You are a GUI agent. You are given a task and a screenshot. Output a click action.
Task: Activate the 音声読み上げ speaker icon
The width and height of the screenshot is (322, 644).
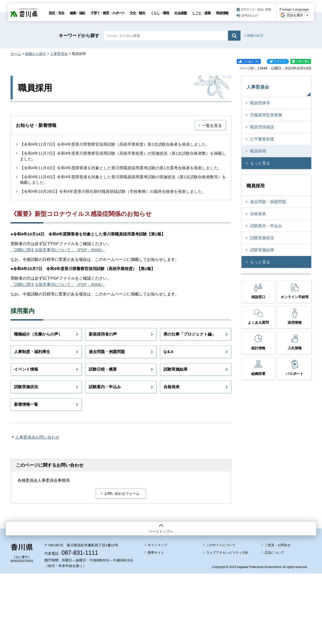(x=238, y=16)
